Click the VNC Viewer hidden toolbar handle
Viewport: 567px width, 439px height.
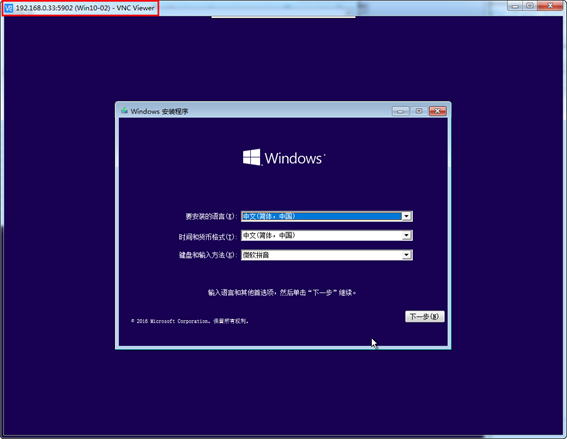[x=283, y=17]
